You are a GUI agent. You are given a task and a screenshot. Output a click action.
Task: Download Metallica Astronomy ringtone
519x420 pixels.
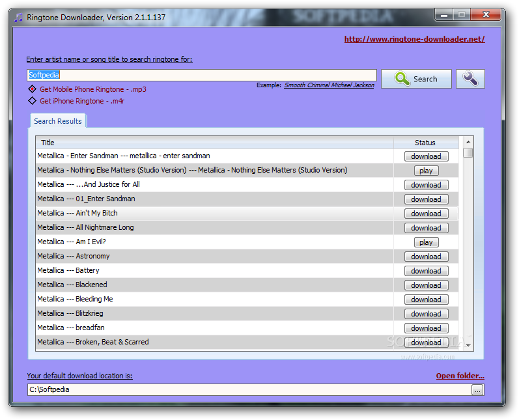427,257
